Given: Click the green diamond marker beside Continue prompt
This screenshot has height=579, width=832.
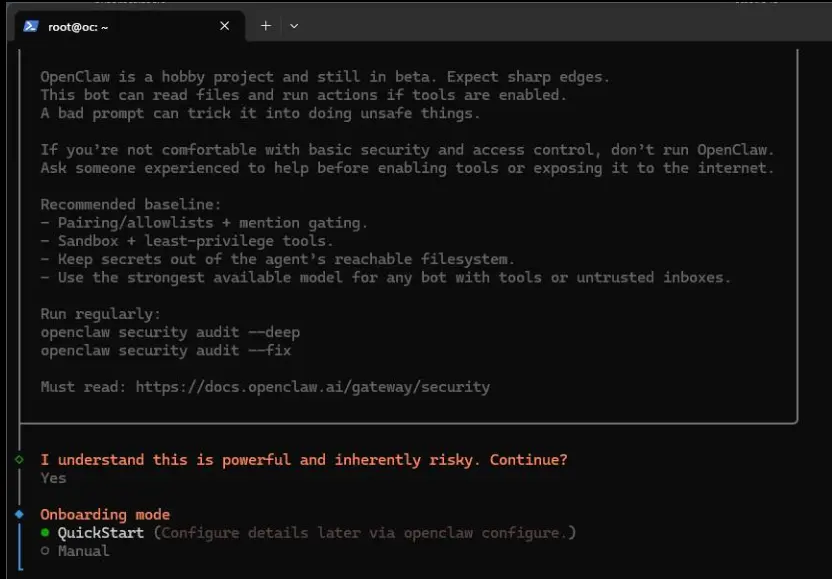Looking at the screenshot, I should click(20, 460).
